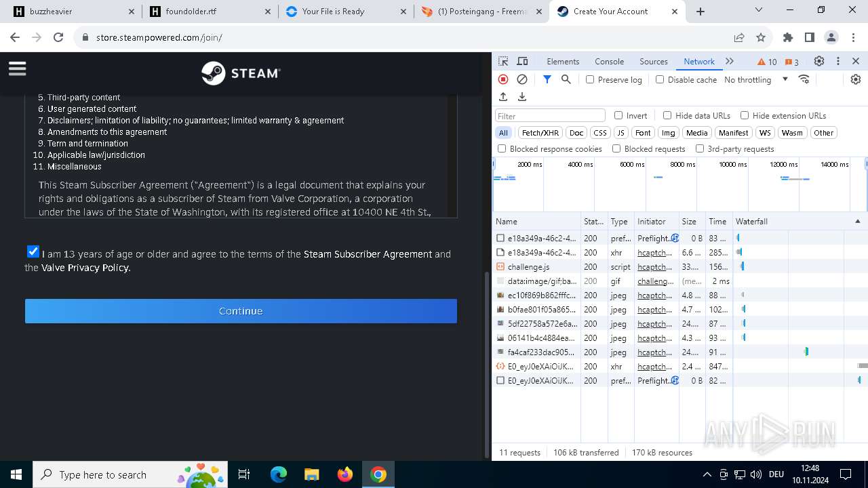The width and height of the screenshot is (868, 488).
Task: Open Firefox from the taskbar
Action: point(345,474)
